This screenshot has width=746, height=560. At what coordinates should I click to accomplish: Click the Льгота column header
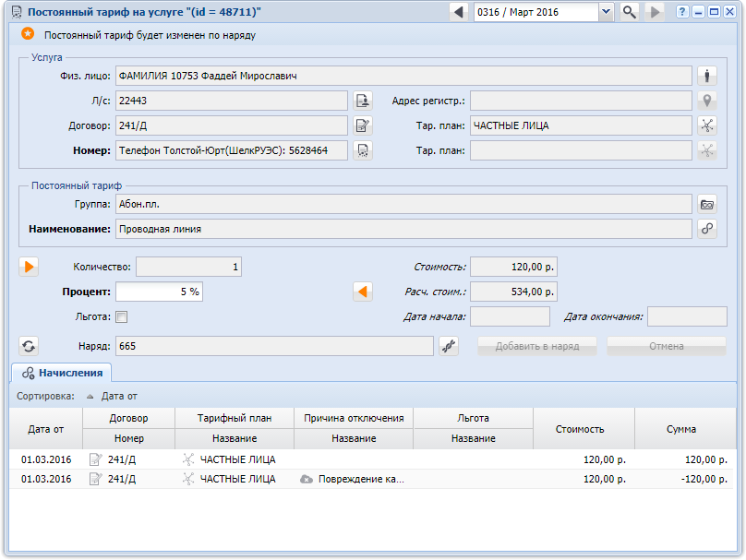[473, 418]
